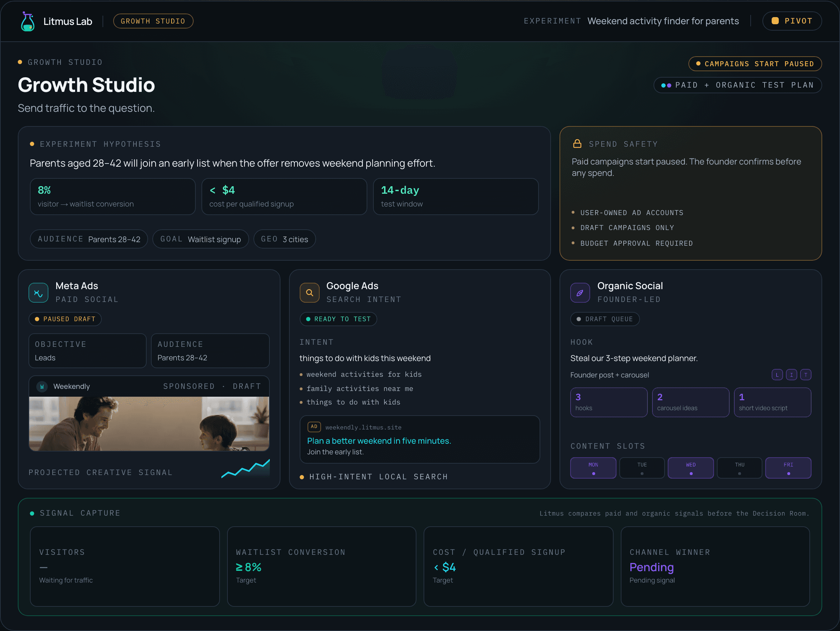This screenshot has width=840, height=631.
Task: Select the Geo 3 cities chip
Action: tap(284, 239)
